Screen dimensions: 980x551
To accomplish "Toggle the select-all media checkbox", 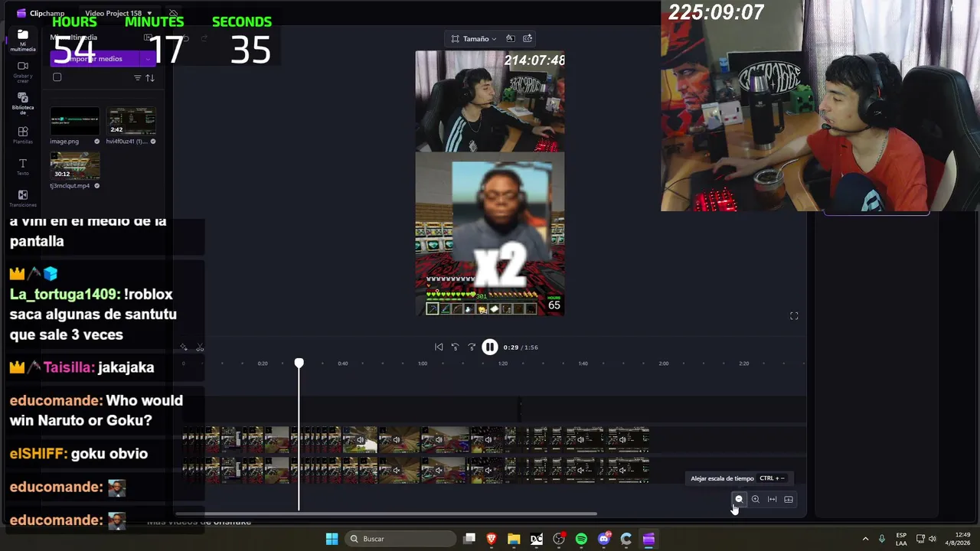I will pos(57,77).
